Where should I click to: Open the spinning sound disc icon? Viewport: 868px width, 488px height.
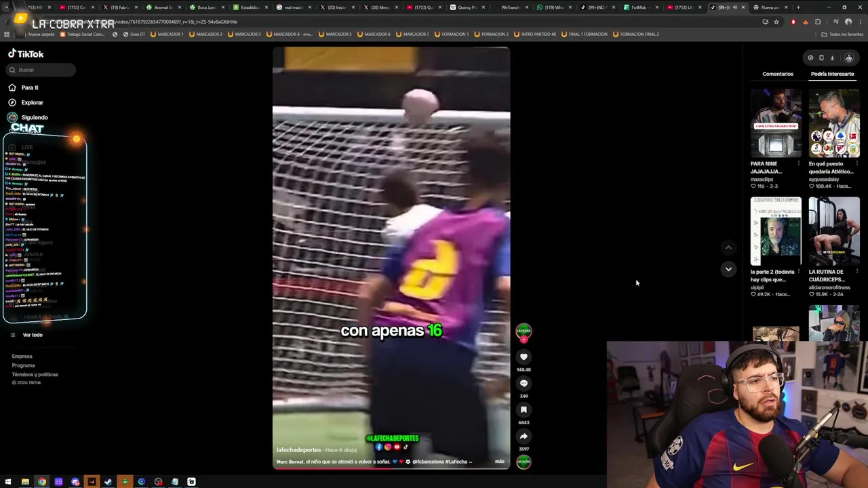tap(524, 462)
